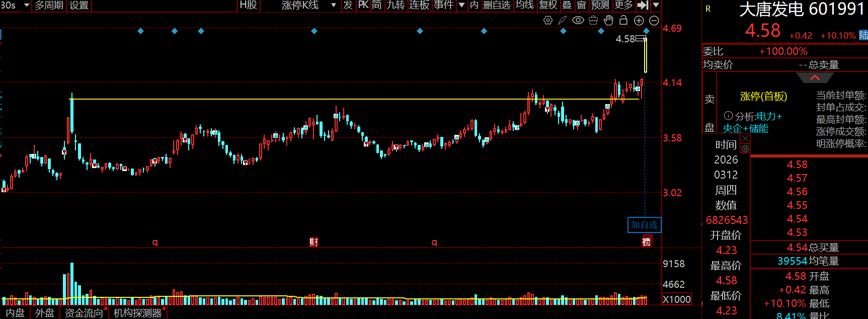This screenshot has width=868, height=319.
Task: Zoom out with the minus circle icon
Action: click(x=654, y=20)
